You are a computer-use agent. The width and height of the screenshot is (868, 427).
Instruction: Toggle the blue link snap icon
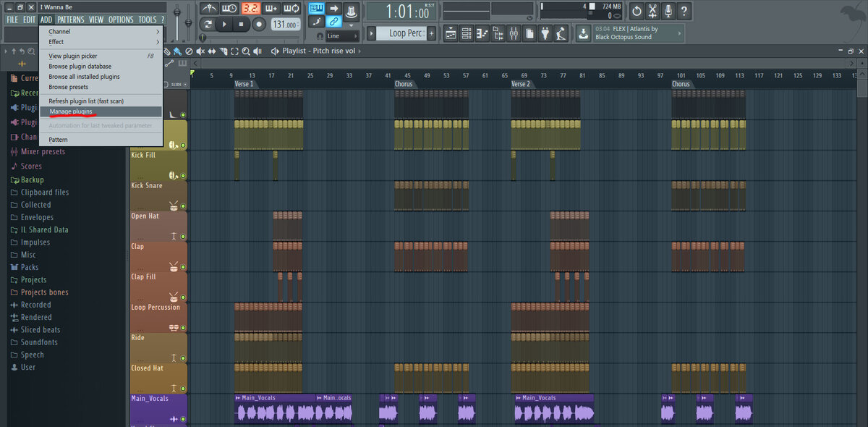pyautogui.click(x=334, y=22)
